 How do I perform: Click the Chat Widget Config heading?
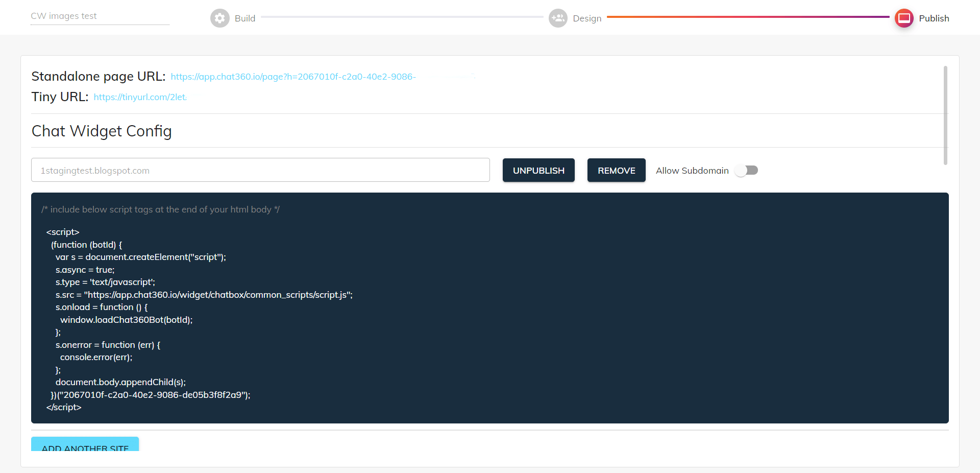(x=102, y=131)
